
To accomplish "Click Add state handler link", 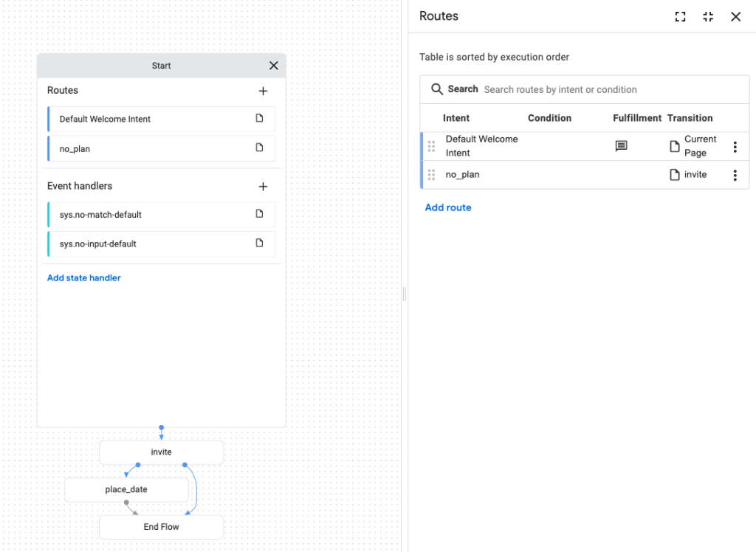I will [x=84, y=278].
